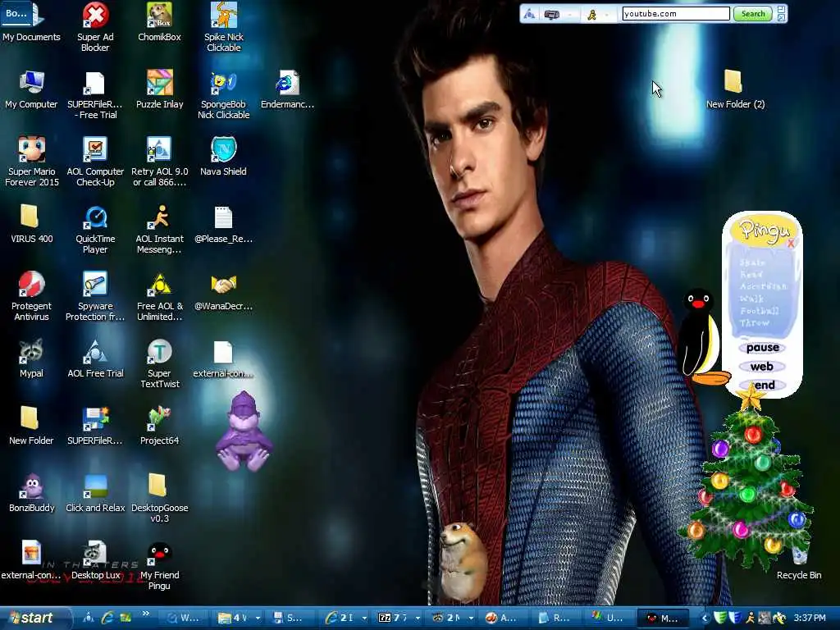Click the taskbar clock showing 3:37 PM
The image size is (840, 630).
click(x=810, y=619)
